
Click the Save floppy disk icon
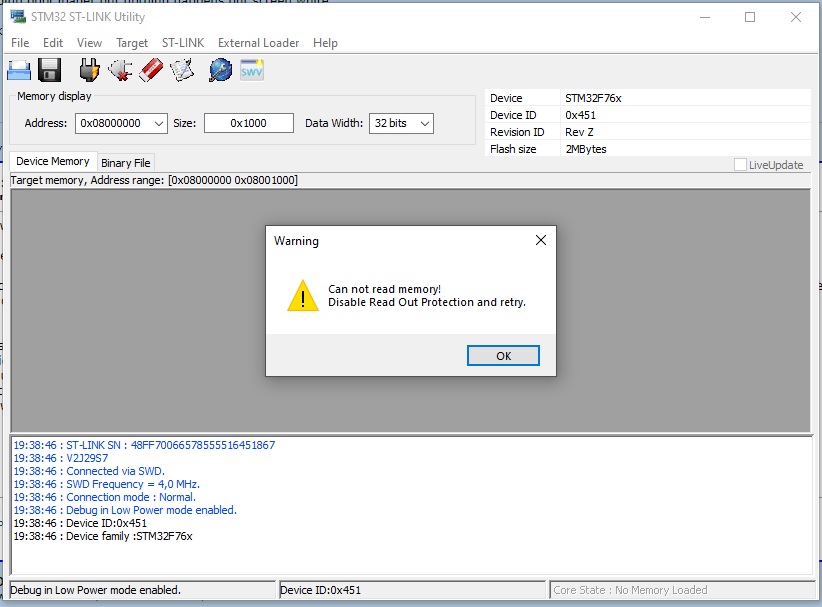click(x=50, y=70)
